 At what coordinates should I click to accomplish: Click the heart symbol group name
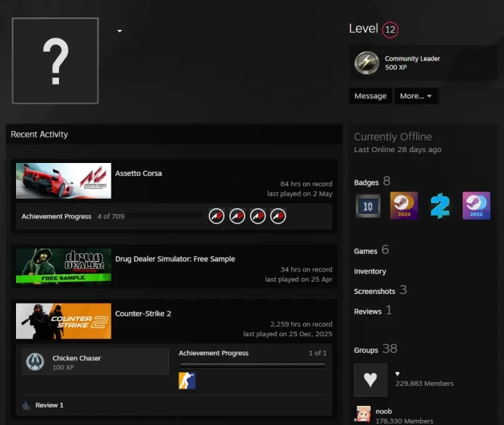coord(397,373)
